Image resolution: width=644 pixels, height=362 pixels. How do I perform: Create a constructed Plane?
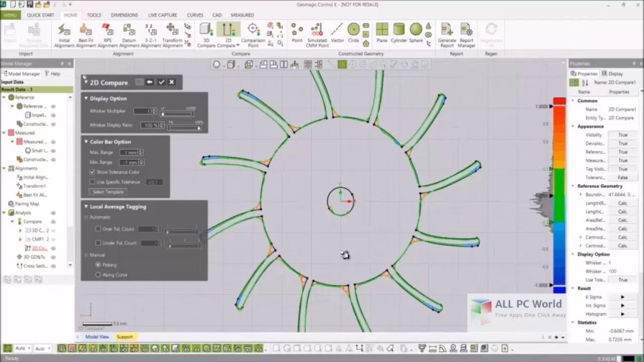[x=382, y=33]
